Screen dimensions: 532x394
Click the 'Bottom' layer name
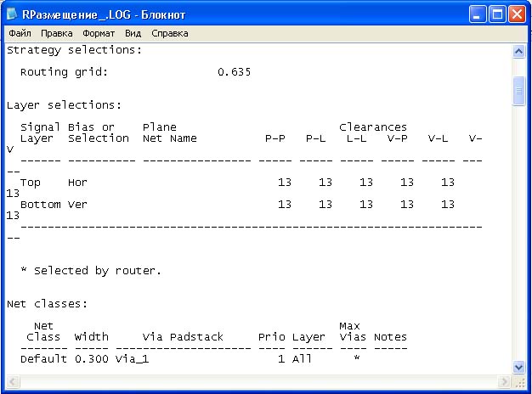point(41,205)
